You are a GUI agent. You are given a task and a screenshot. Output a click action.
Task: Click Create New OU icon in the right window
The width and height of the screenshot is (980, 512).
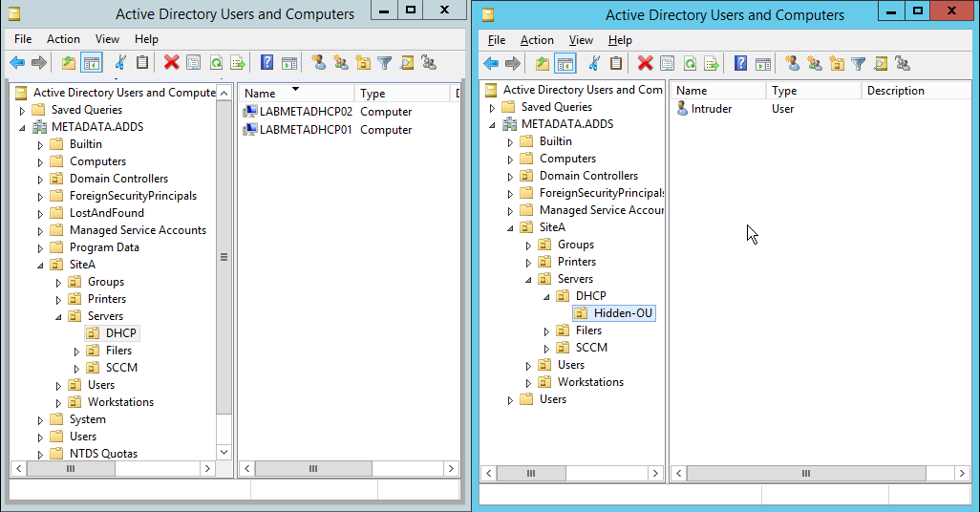pos(837,63)
